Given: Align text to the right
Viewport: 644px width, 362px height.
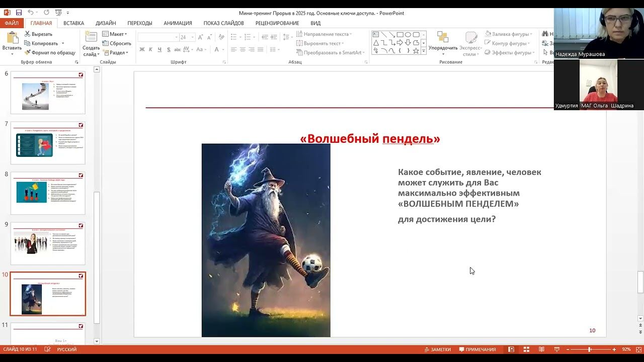Looking at the screenshot, I should tap(252, 50).
